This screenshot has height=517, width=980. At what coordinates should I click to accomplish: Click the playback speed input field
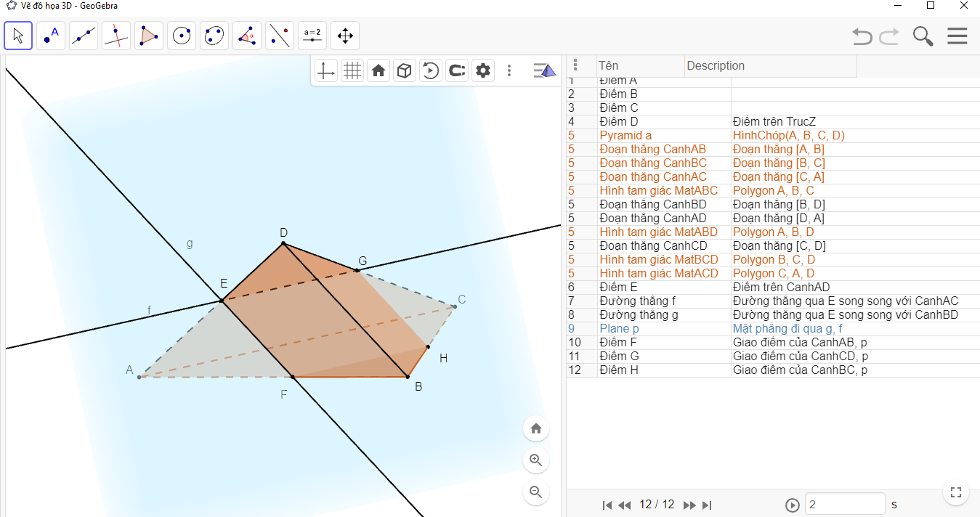[845, 505]
